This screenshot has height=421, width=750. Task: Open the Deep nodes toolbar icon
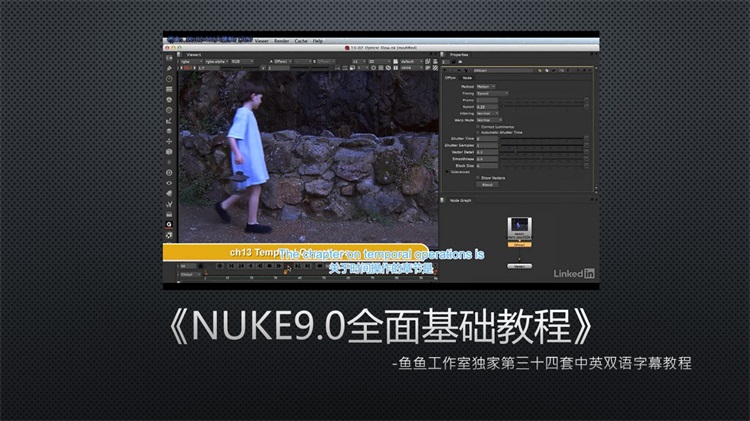[x=169, y=173]
